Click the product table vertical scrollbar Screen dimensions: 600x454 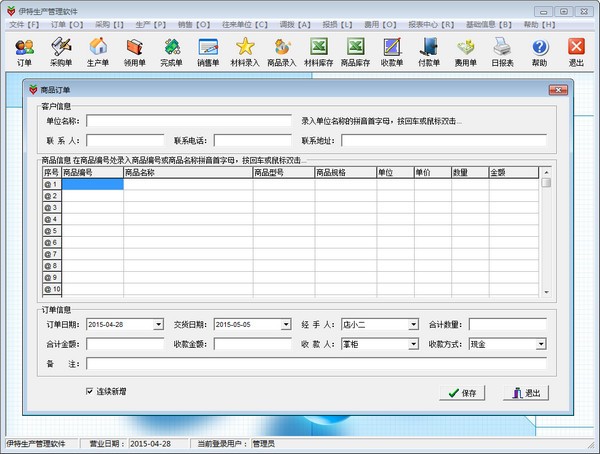pyautogui.click(x=545, y=235)
